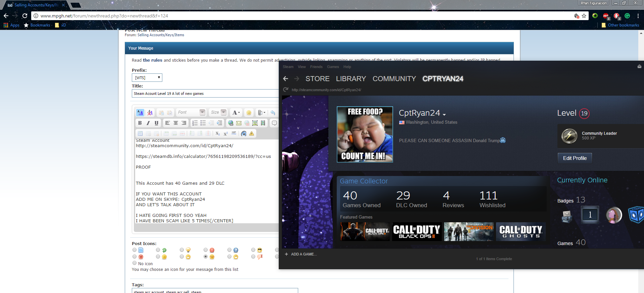Reload the mpgh.net page

[x=24, y=16]
